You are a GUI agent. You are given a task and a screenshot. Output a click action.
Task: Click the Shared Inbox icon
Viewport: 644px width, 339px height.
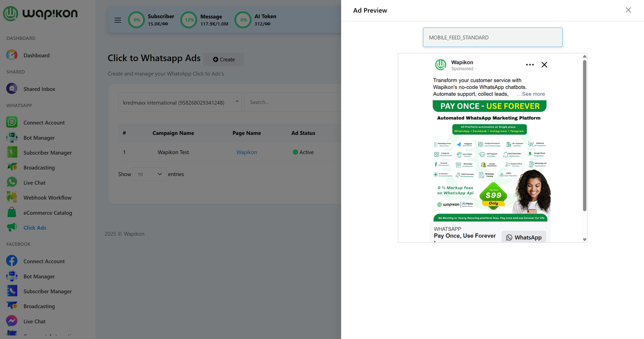click(x=12, y=88)
